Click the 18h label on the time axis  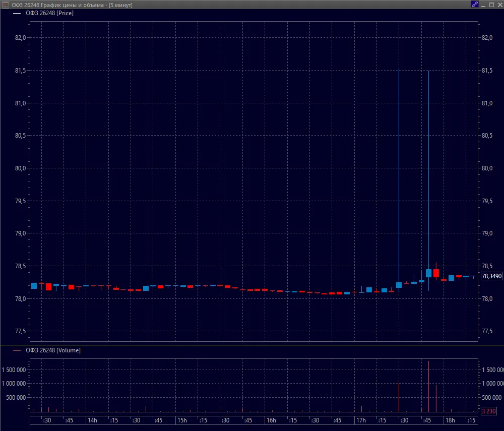(450, 420)
